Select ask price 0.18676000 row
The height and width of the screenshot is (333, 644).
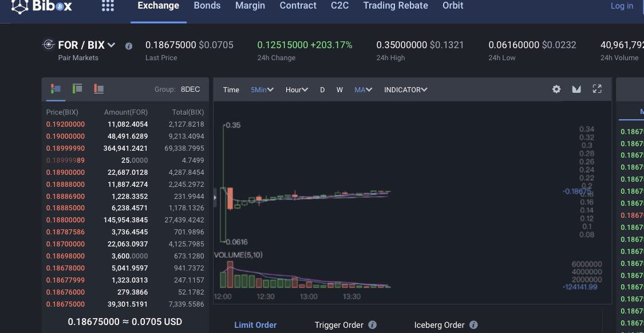pyautogui.click(x=125, y=292)
